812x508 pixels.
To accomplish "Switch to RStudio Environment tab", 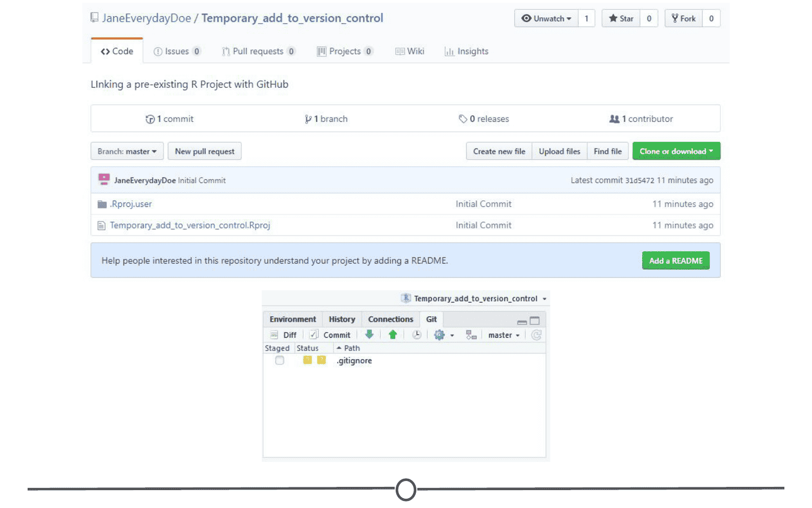I will 293,319.
